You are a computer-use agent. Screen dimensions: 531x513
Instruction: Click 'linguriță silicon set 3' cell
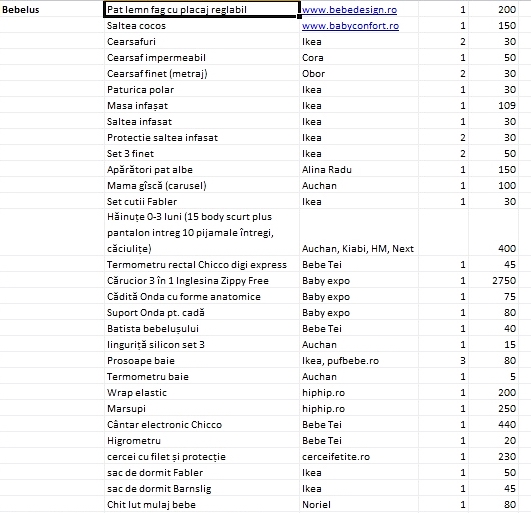(202, 345)
